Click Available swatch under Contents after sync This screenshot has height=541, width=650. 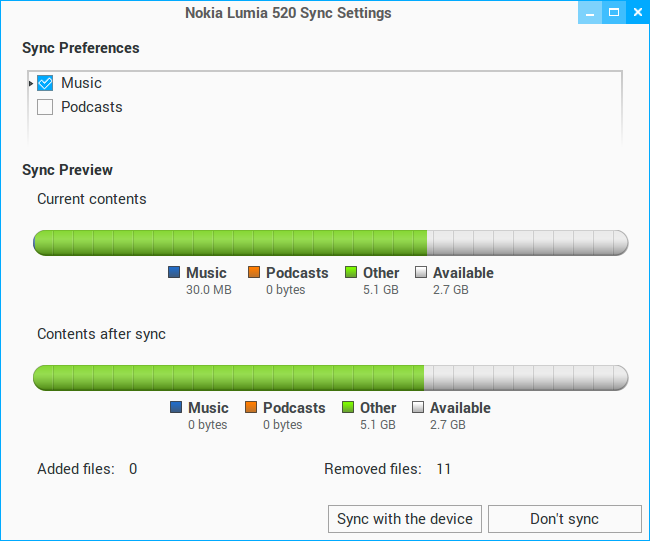pos(418,407)
